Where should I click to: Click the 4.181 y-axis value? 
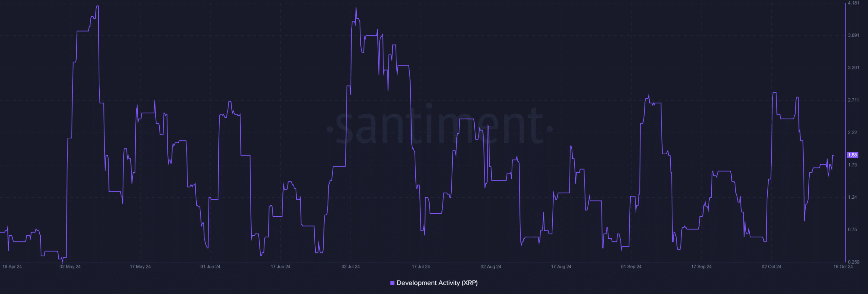coord(853,3)
